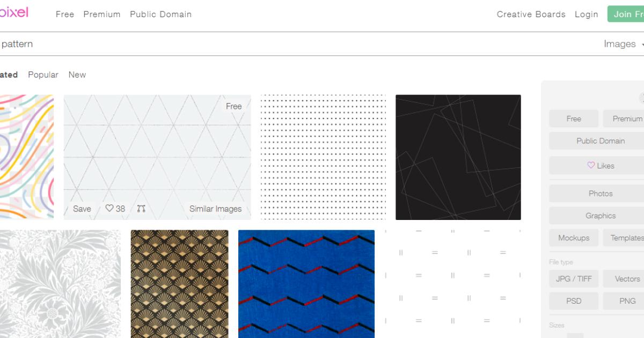Open the dark overlapping rectangles thumbnail
Viewport: 644px width, 338px height.
point(458,157)
